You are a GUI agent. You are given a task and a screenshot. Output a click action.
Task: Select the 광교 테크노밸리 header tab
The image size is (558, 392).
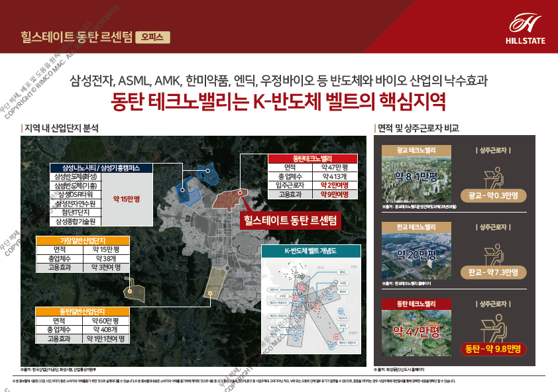tap(416, 150)
